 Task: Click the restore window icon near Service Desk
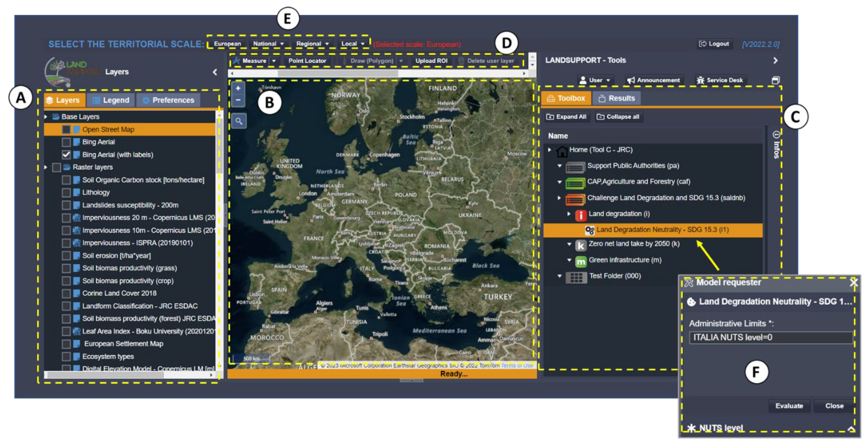(x=775, y=80)
